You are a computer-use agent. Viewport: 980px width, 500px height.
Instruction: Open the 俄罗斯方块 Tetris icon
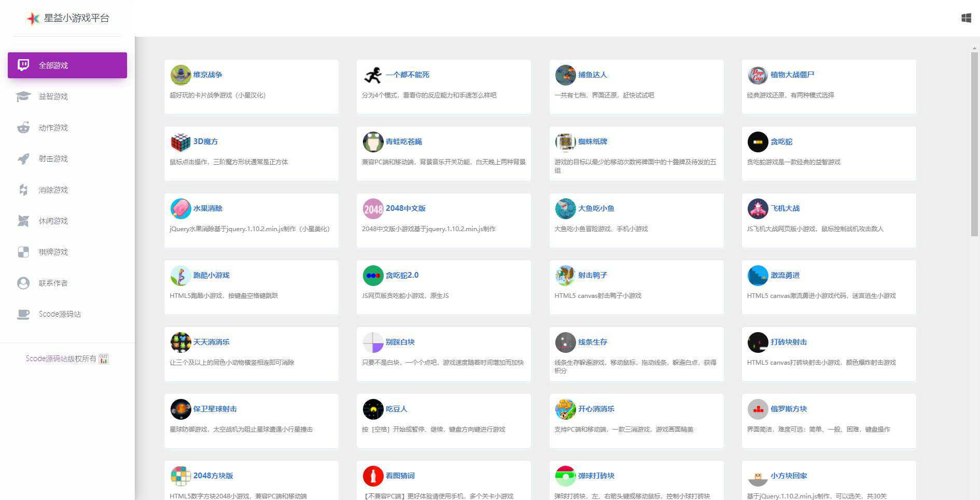pyautogui.click(x=758, y=409)
